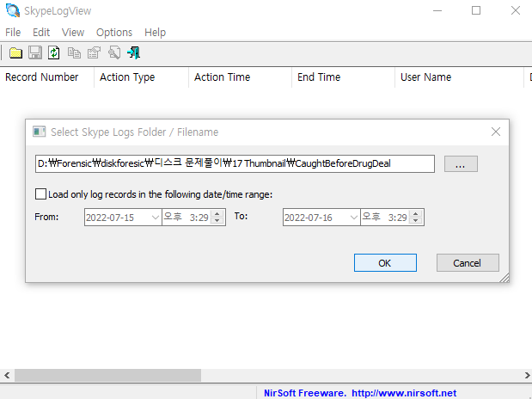Minimize the SkypeLogView window
This screenshot has width=532, height=399.
click(437, 10)
